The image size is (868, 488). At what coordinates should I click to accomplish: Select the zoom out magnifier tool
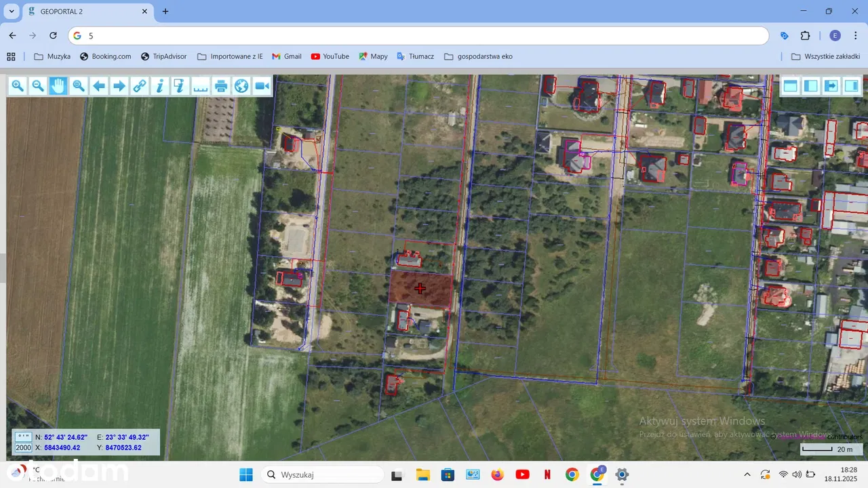[38, 85]
